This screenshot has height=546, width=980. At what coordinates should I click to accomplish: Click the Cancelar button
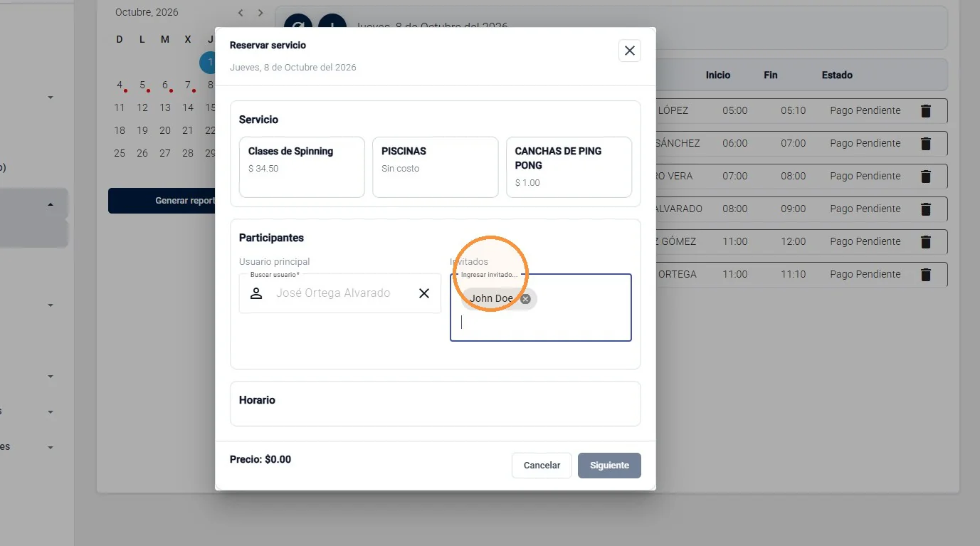coord(542,466)
